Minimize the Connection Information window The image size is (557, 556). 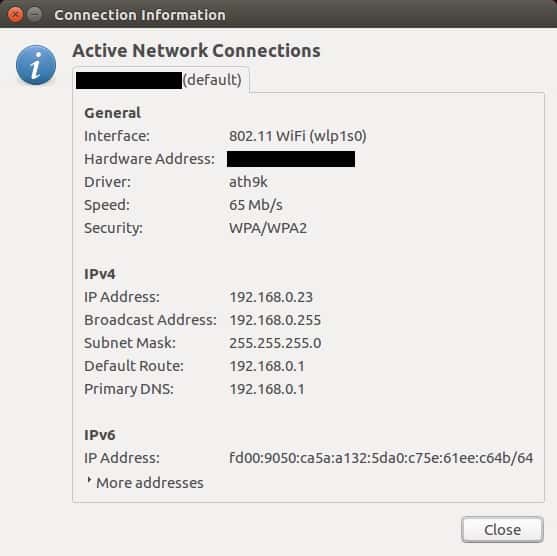click(x=34, y=14)
